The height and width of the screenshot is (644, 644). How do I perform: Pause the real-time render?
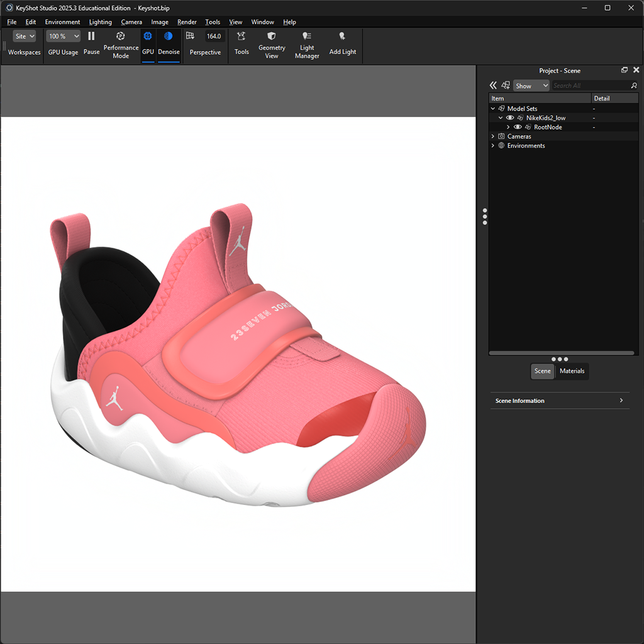pyautogui.click(x=91, y=43)
